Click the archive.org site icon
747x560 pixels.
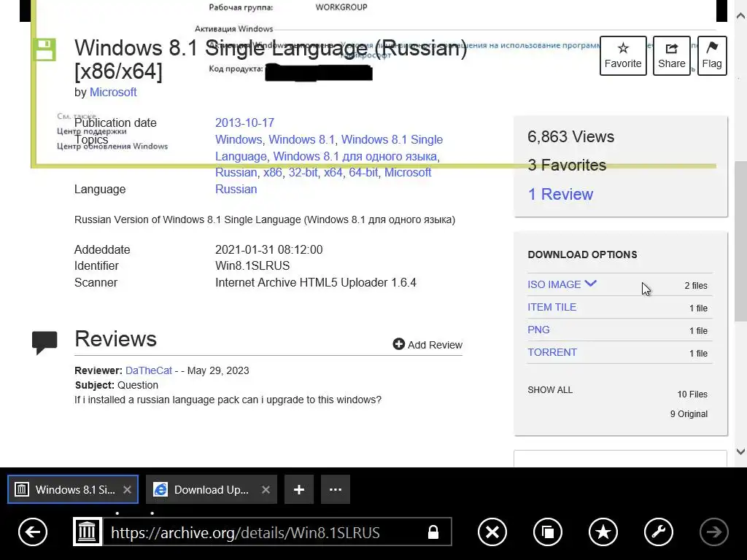(x=88, y=532)
